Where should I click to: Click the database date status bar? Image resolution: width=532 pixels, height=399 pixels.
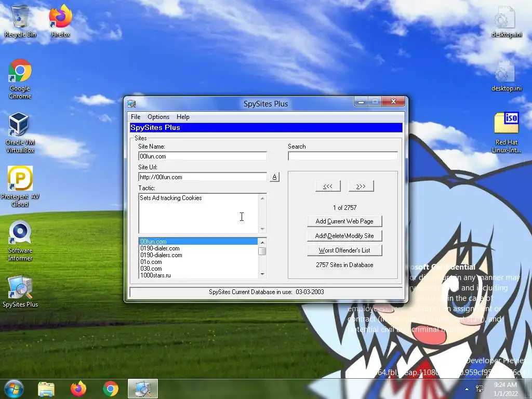click(267, 292)
